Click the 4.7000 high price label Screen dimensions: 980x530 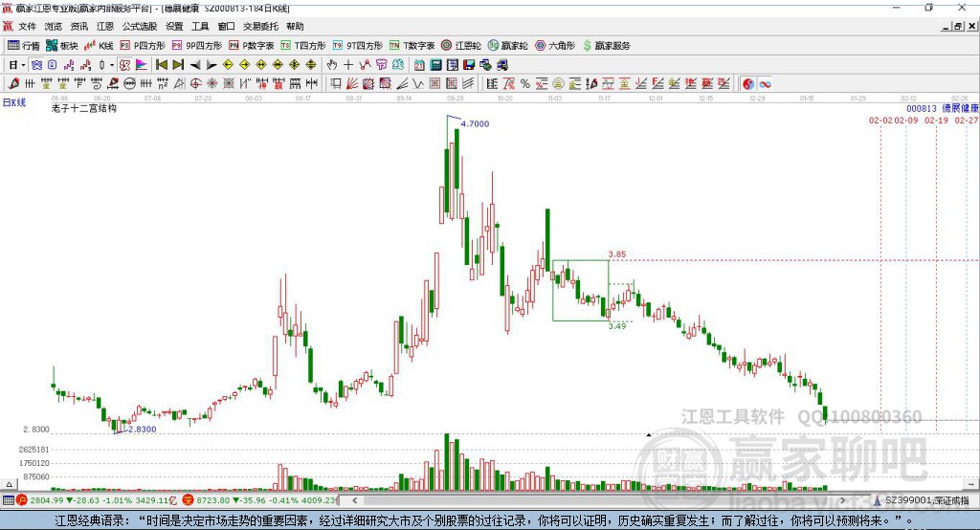(x=475, y=123)
